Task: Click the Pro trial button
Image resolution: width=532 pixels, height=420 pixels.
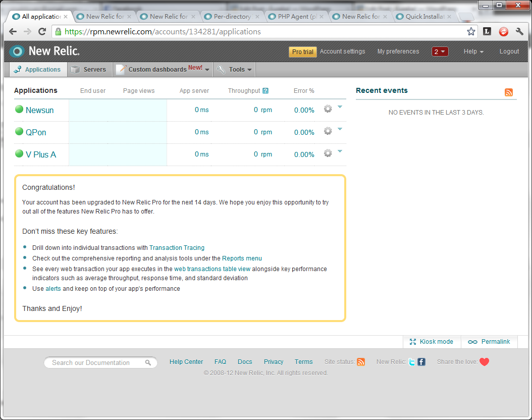Action: coord(303,51)
